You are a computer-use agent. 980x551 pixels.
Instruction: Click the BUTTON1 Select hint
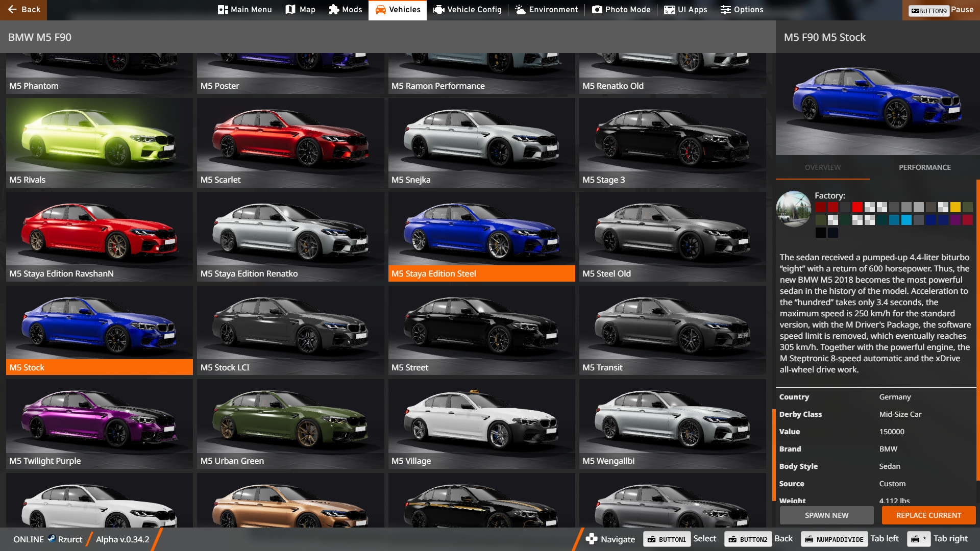tap(679, 539)
